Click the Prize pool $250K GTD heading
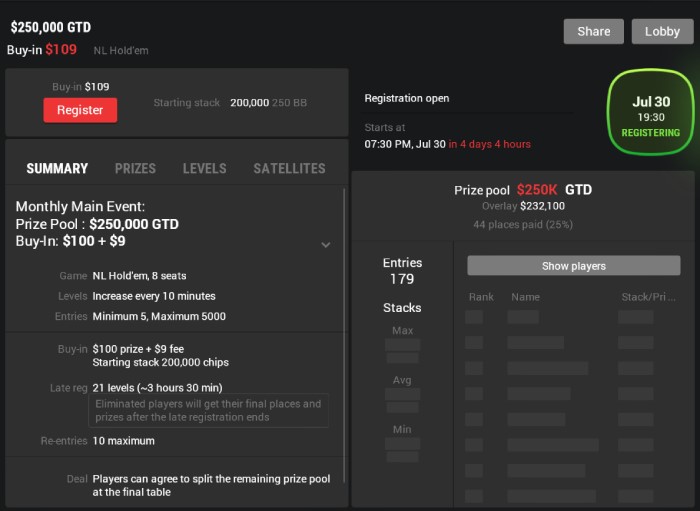This screenshot has height=511, width=700. point(523,190)
